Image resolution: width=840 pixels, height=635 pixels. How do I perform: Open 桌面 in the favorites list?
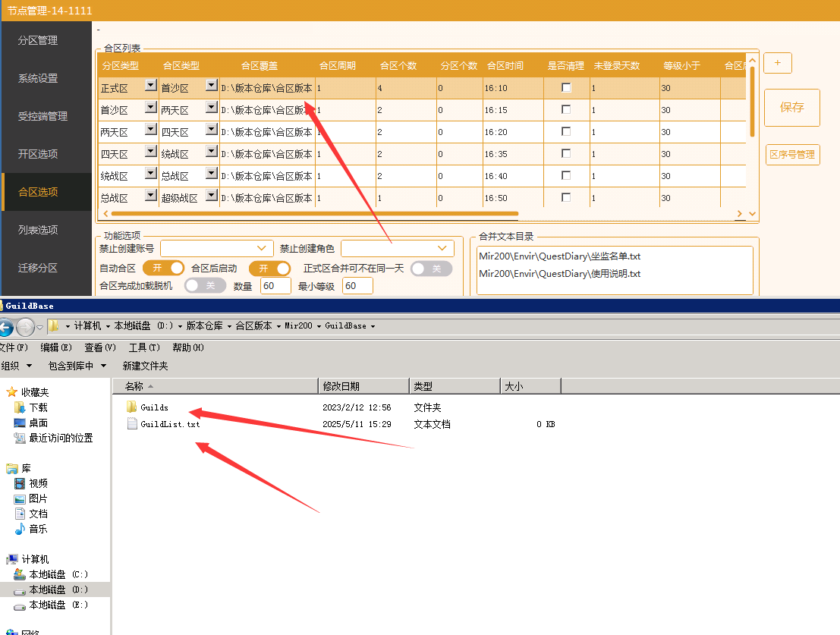coord(38,423)
